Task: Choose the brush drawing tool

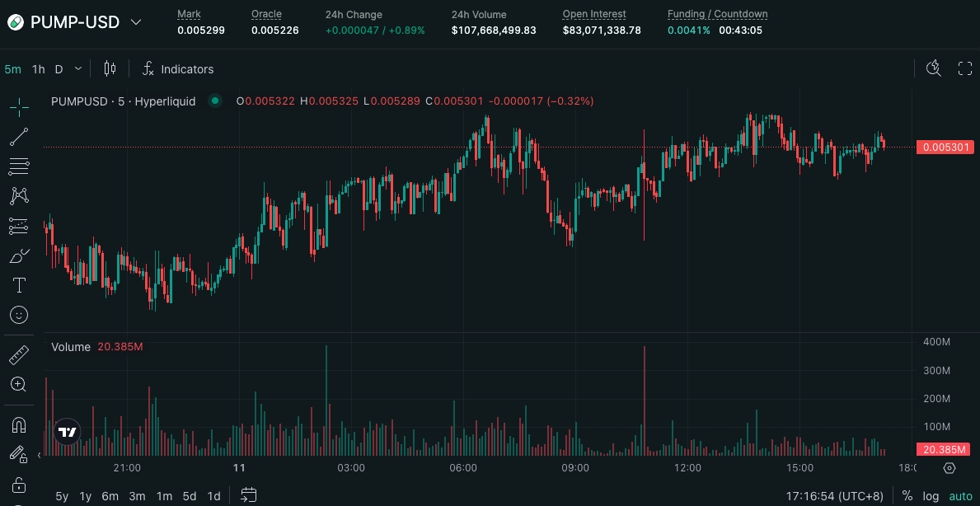Action: [19, 256]
